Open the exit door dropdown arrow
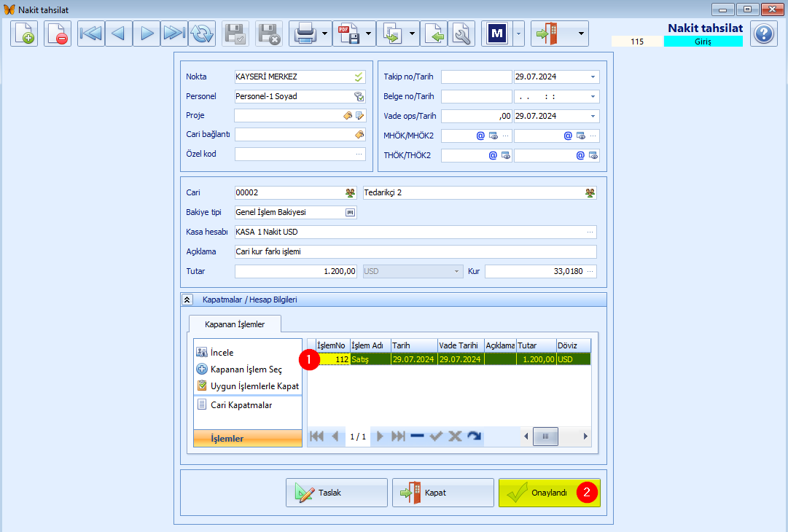The image size is (788, 532). 581,34
